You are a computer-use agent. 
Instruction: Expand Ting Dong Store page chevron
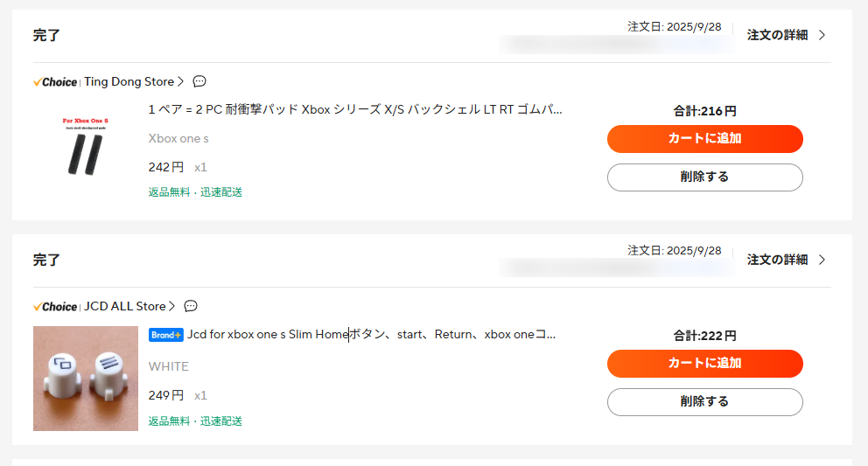pyautogui.click(x=181, y=82)
